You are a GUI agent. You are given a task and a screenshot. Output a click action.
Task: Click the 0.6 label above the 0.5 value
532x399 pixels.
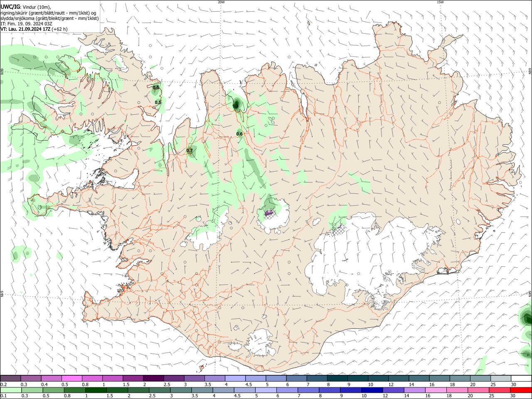[156, 87]
